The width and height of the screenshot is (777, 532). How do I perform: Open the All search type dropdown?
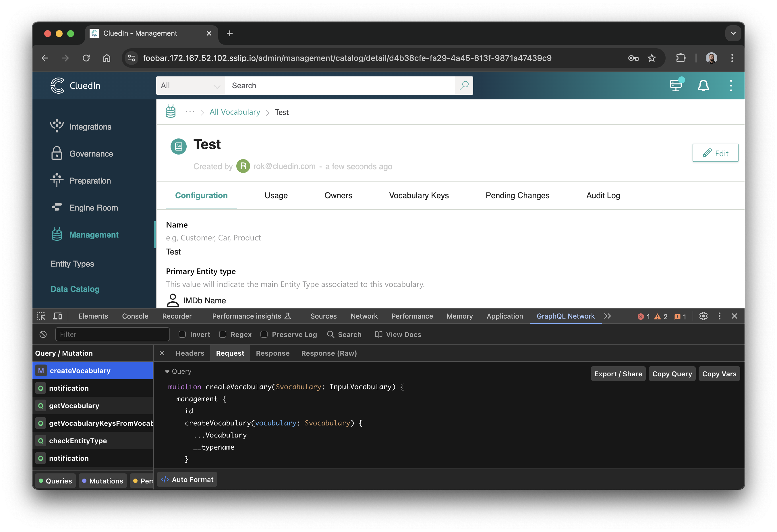pos(190,85)
